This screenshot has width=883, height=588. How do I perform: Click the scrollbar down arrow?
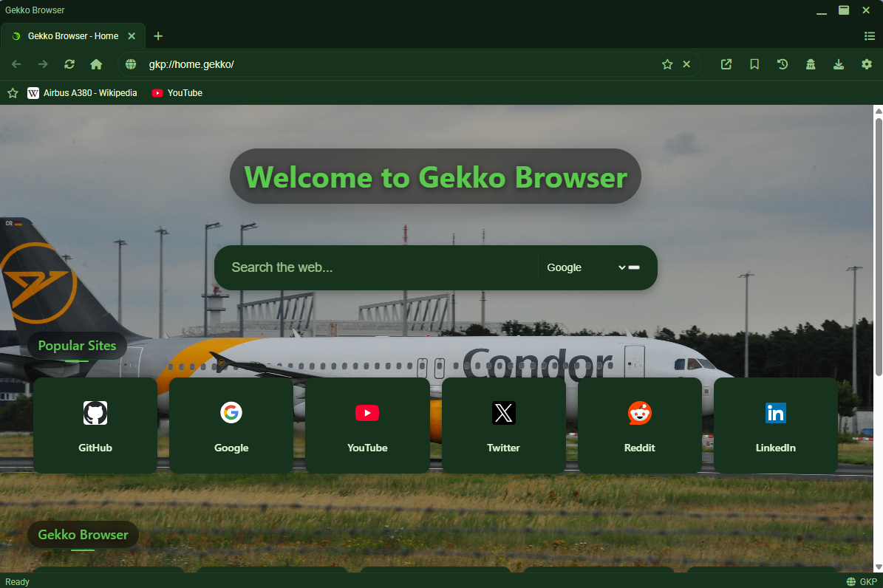879,567
